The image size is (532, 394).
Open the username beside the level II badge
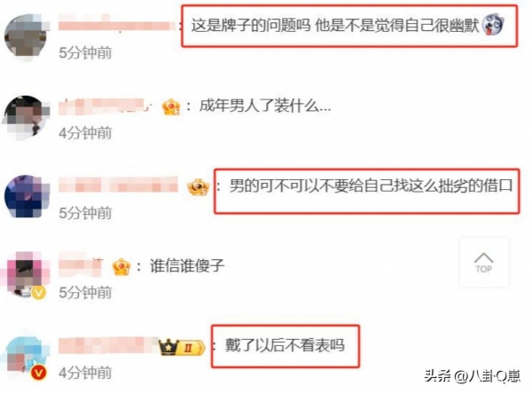coord(108,346)
